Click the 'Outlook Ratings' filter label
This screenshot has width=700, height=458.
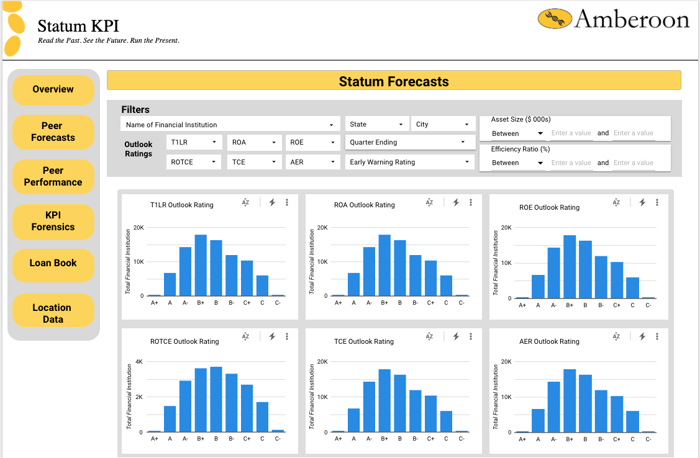pyautogui.click(x=138, y=149)
